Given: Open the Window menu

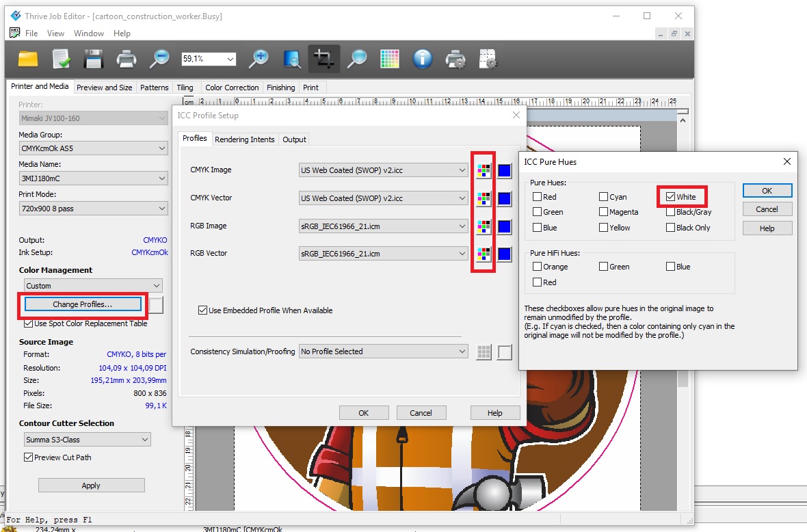Looking at the screenshot, I should point(88,34).
